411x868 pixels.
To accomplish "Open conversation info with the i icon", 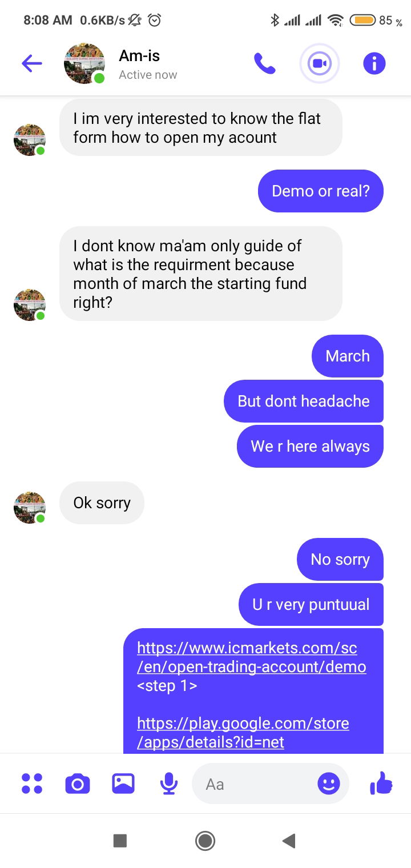I will [x=374, y=63].
